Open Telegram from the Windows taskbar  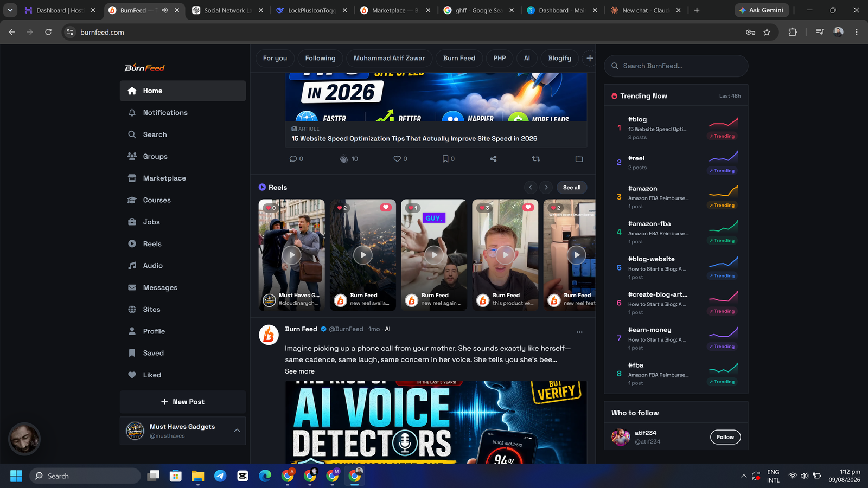point(220,476)
